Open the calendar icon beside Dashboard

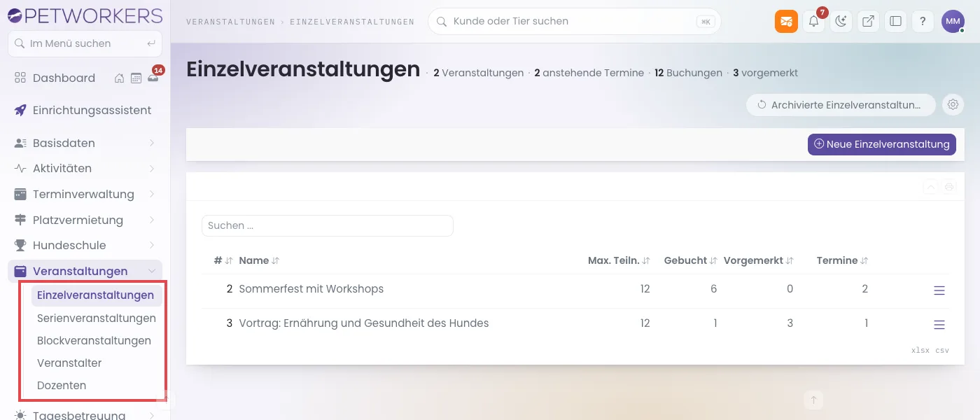point(136,78)
